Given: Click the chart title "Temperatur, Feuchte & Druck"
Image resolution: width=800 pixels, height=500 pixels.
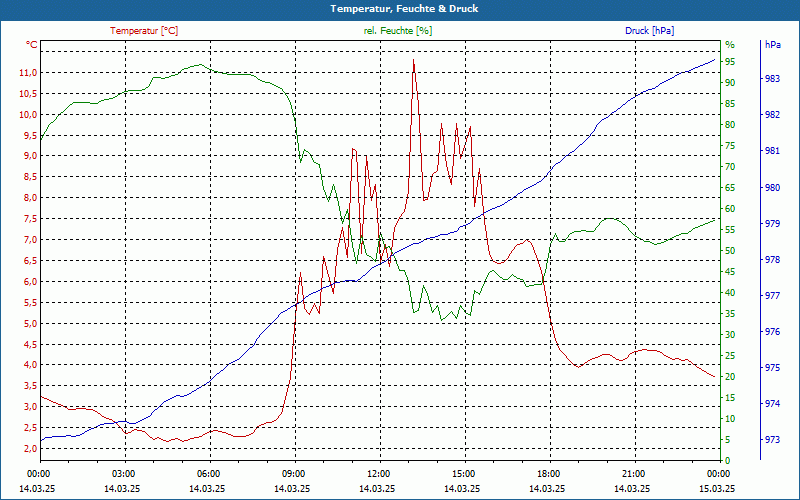Looking at the screenshot, I should 404,9.
